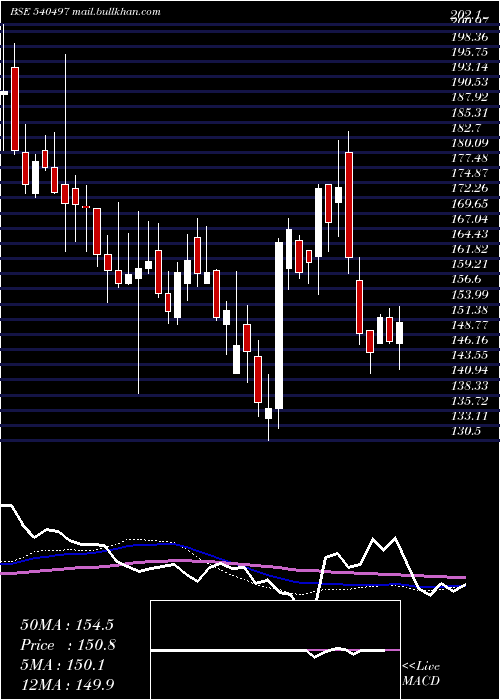This screenshot has width=500, height=700.
Task: Click the 180.09 price axis label
Action: 469,142
